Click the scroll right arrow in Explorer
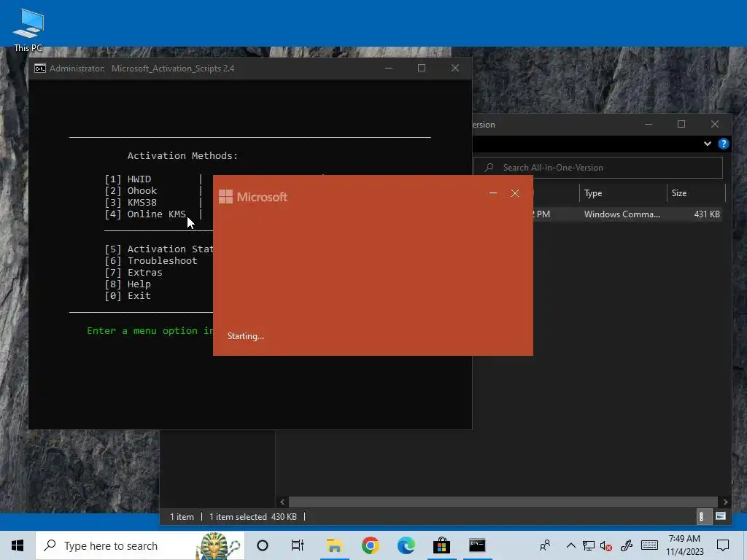Image resolution: width=747 pixels, height=560 pixels. (725, 502)
